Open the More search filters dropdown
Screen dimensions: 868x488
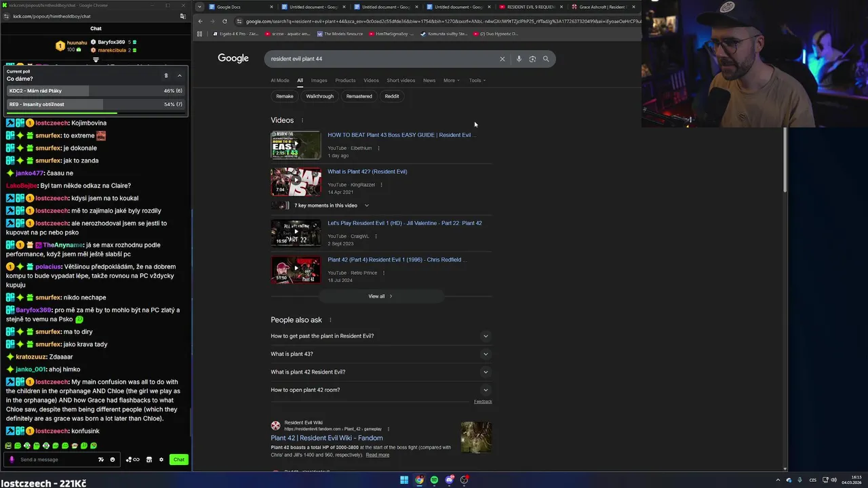451,80
